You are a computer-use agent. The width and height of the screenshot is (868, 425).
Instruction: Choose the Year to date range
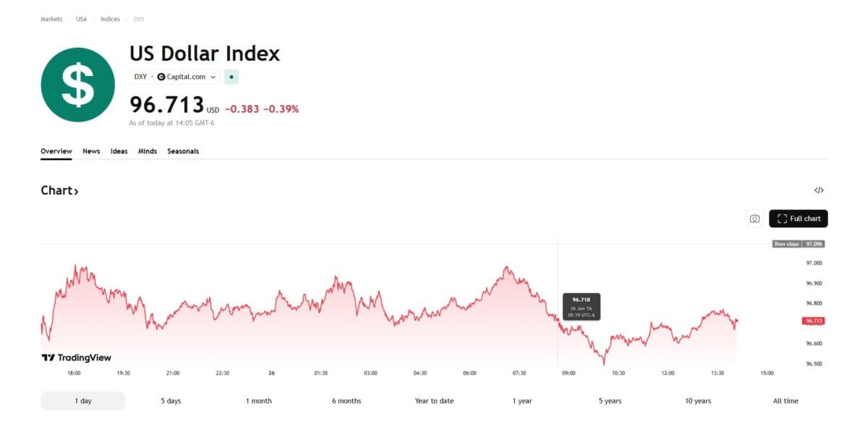click(434, 401)
